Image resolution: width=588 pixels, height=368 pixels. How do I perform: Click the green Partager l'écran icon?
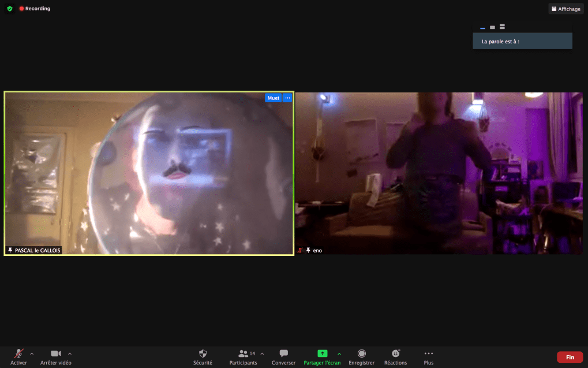(322, 354)
